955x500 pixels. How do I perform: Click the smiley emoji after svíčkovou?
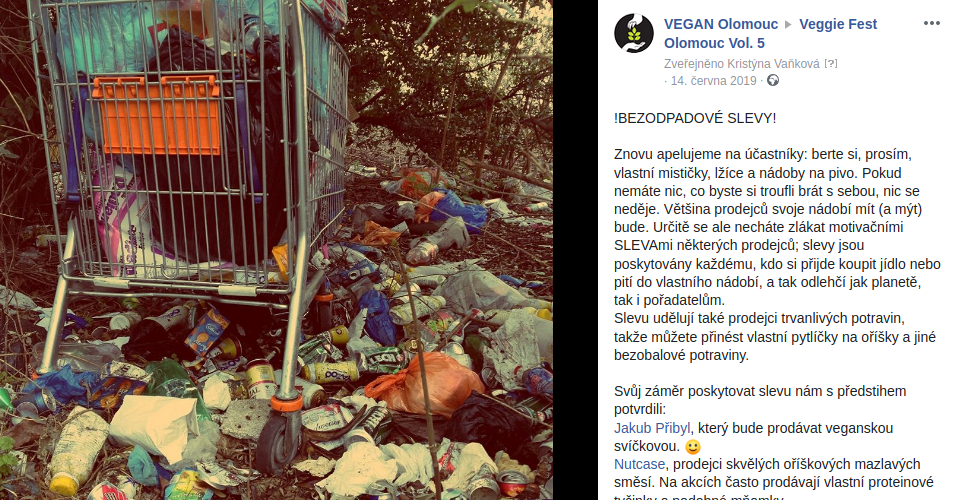point(692,447)
